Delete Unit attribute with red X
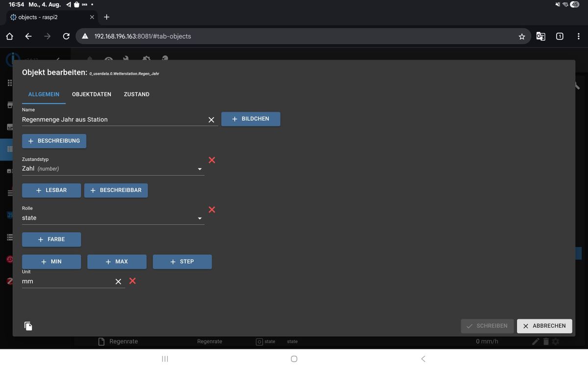 [132, 281]
